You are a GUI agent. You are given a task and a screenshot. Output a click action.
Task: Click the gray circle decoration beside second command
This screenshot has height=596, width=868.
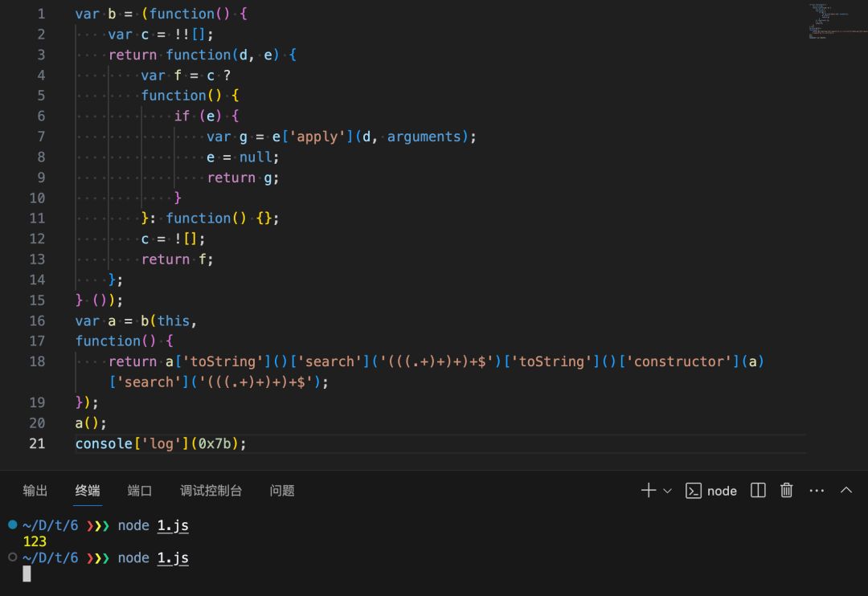tap(12, 557)
